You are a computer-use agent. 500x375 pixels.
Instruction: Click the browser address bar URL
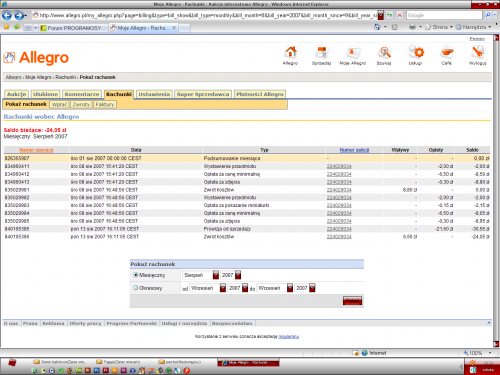pyautogui.click(x=208, y=15)
